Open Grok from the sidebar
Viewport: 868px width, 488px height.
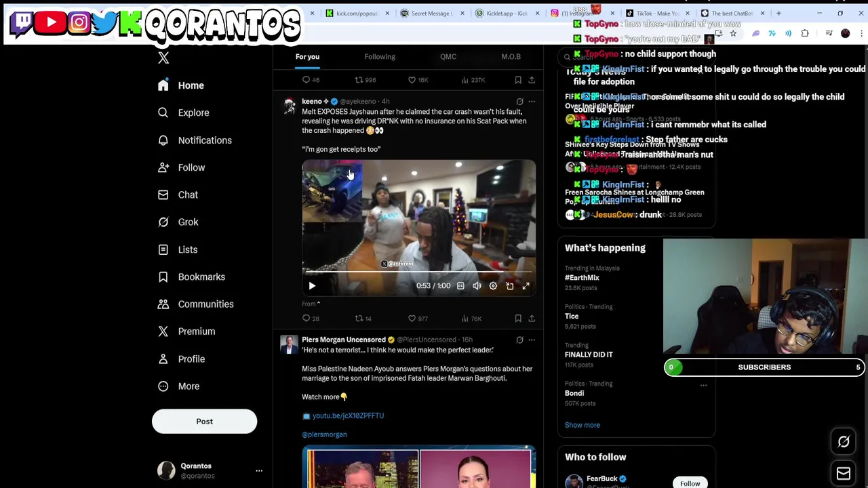pos(178,222)
